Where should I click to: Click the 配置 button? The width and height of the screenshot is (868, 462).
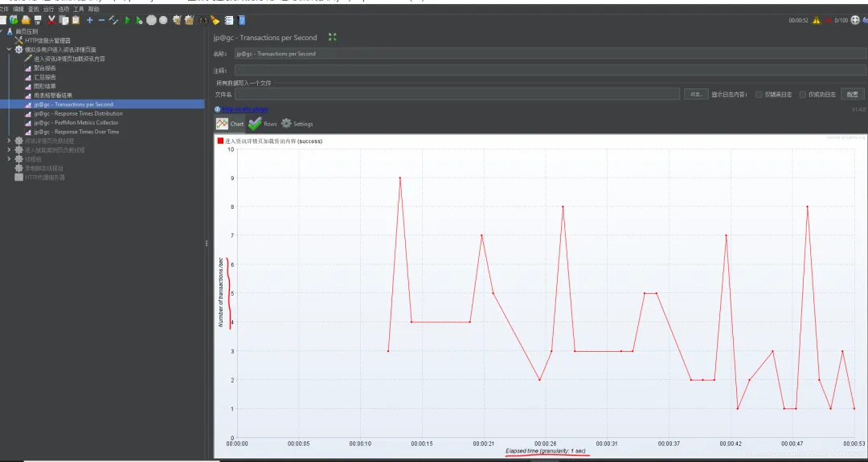point(853,95)
